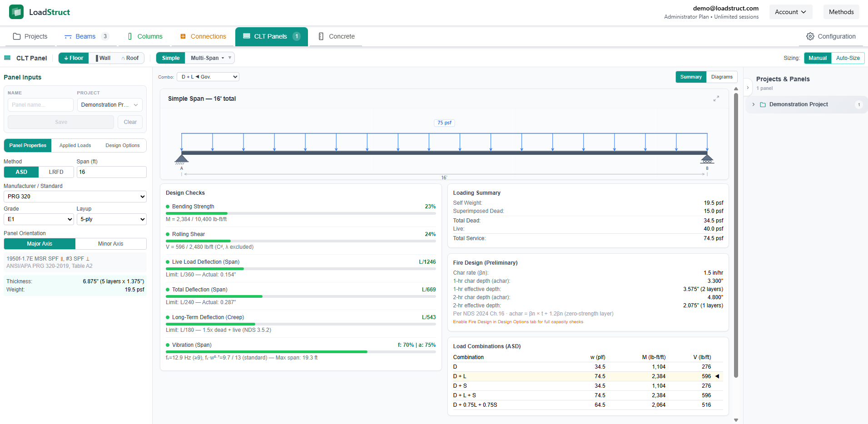Screen dimensions: 868x424
Task: Set panel orientation to Minor Axis
Action: tap(111, 244)
